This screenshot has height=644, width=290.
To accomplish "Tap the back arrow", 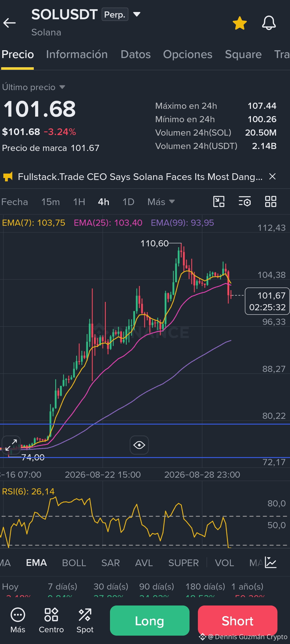I will (9, 23).
